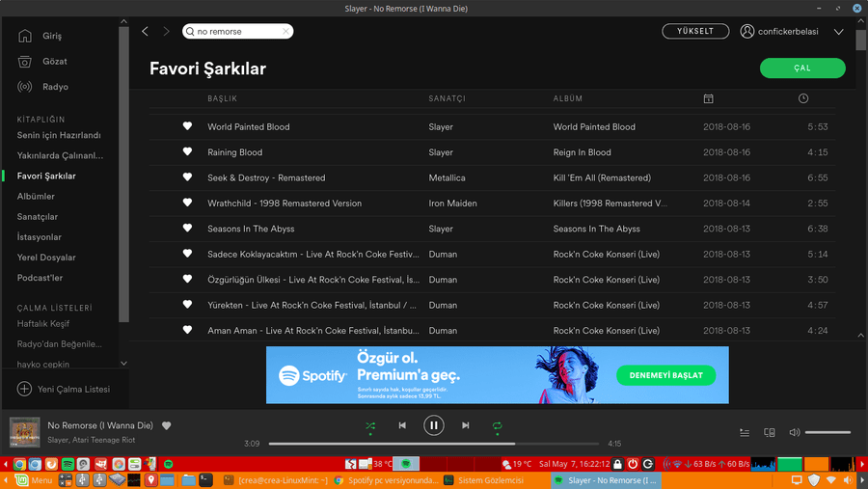Go forward with the right arrow
Image resolution: width=868 pixels, height=489 pixels.
[x=166, y=32]
